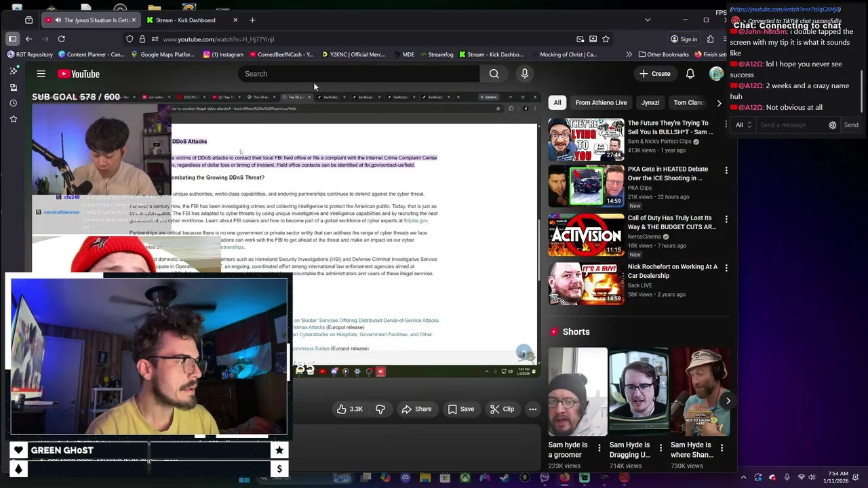Click the Sign in browser account button
The width and height of the screenshot is (868, 488).
[x=684, y=39]
